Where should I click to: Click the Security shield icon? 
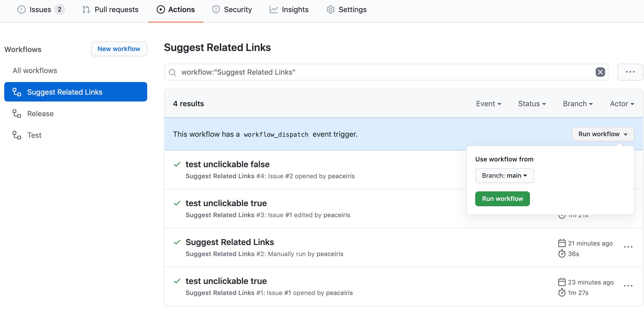coord(216,9)
